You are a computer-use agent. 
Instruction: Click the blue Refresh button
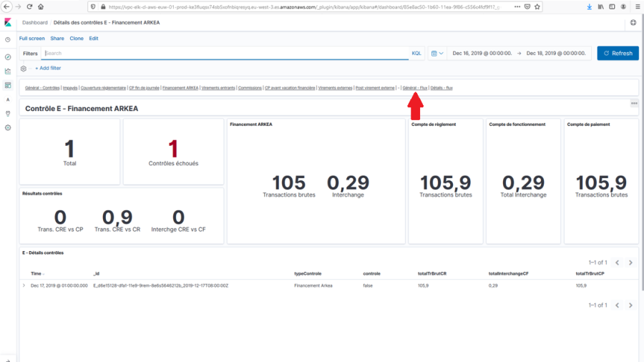[x=618, y=54]
